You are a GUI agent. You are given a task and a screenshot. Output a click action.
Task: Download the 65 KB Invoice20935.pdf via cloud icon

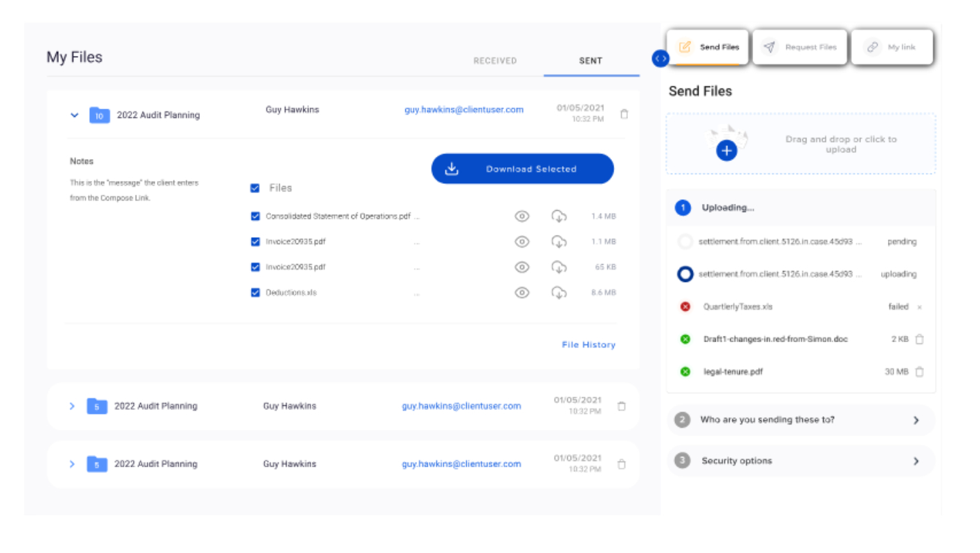coord(559,267)
